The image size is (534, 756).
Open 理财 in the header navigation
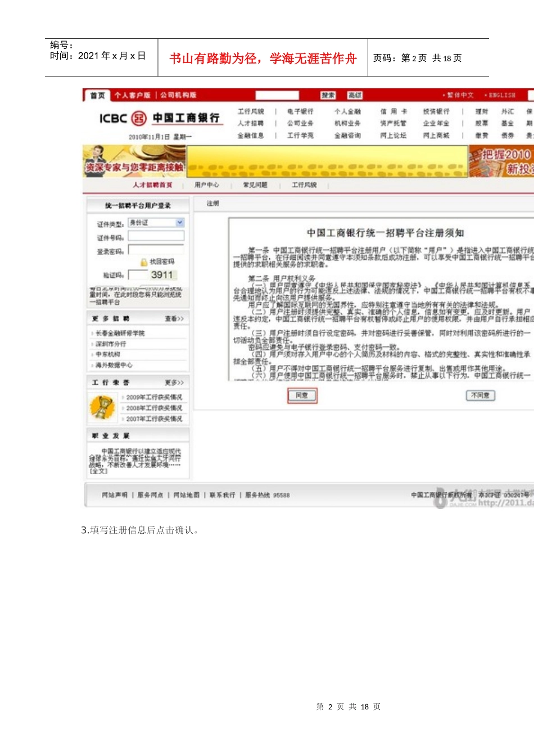(x=482, y=112)
